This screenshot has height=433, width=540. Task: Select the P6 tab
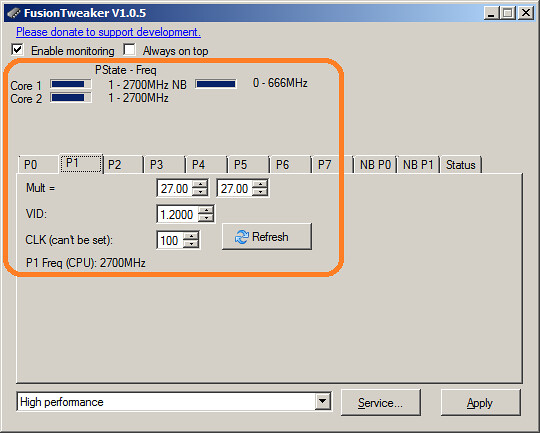click(x=291, y=165)
